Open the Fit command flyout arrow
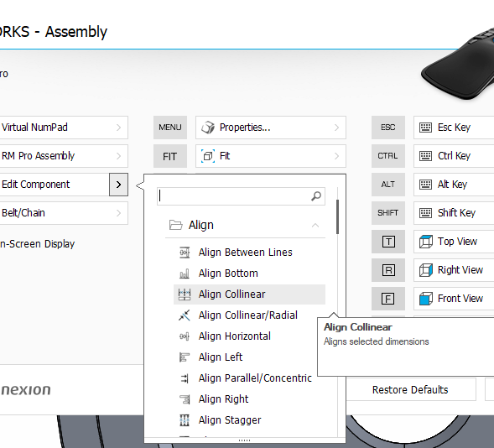This screenshot has height=448, width=494. click(337, 156)
